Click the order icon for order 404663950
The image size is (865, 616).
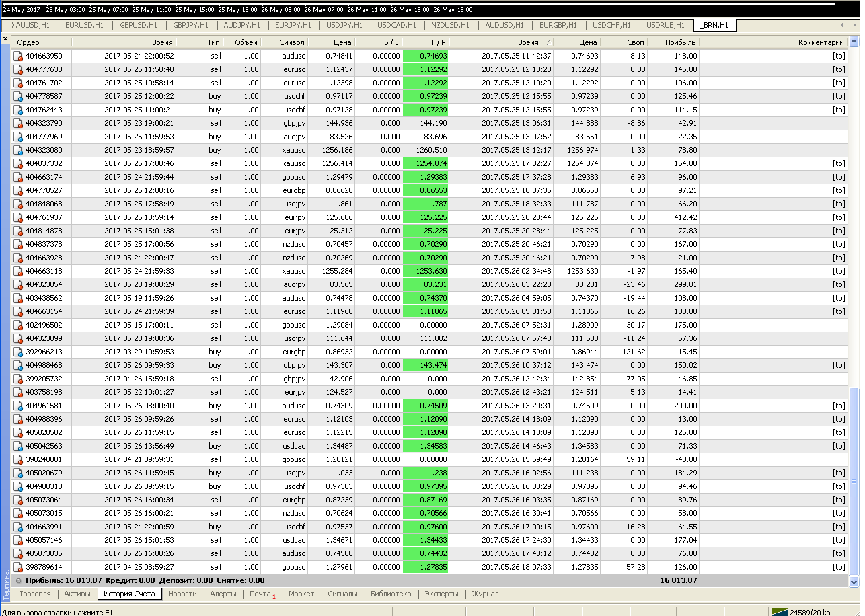(x=18, y=56)
